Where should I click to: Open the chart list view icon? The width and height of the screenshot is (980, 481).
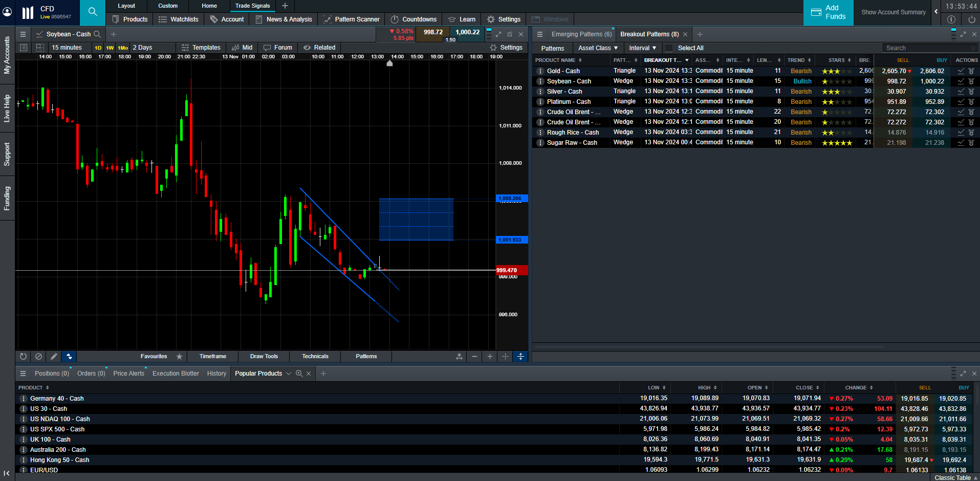[x=24, y=48]
